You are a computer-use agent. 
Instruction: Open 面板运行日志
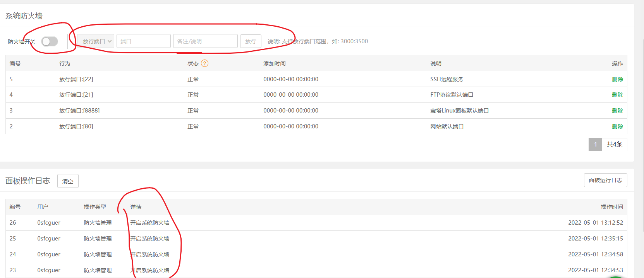[x=605, y=180]
